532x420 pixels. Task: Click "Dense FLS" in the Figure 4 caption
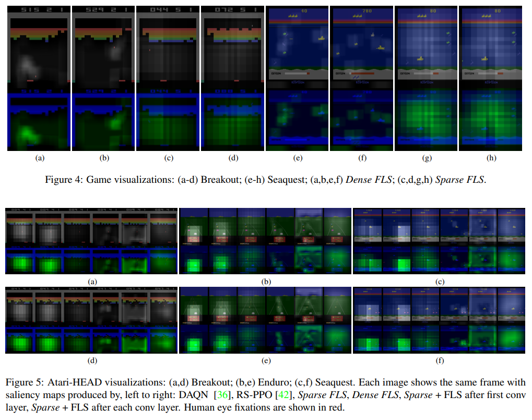[369, 180]
